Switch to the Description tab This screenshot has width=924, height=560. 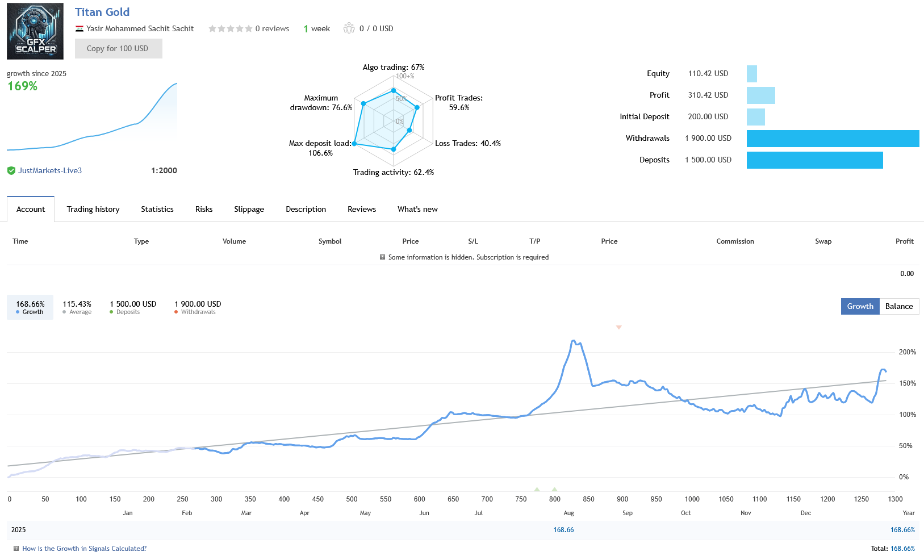(x=306, y=209)
